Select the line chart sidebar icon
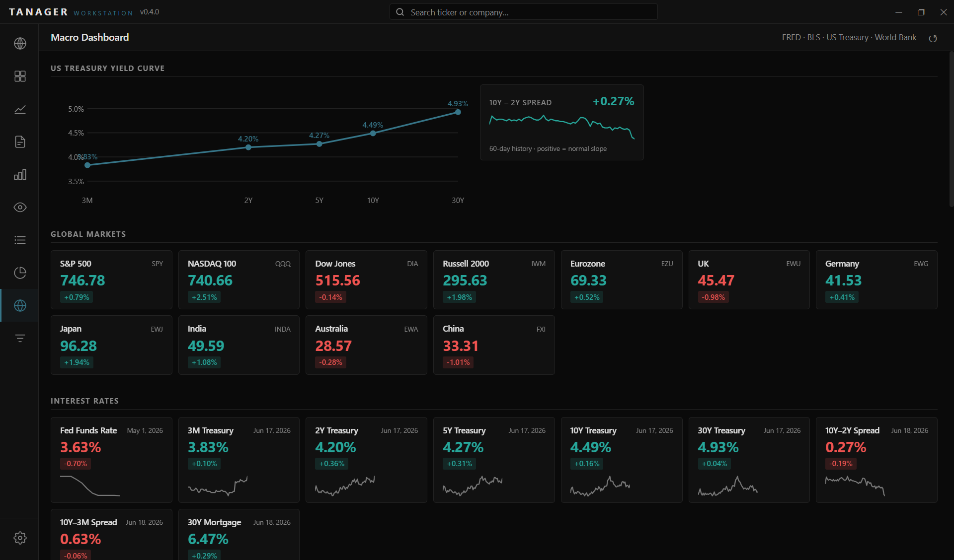 point(20,109)
